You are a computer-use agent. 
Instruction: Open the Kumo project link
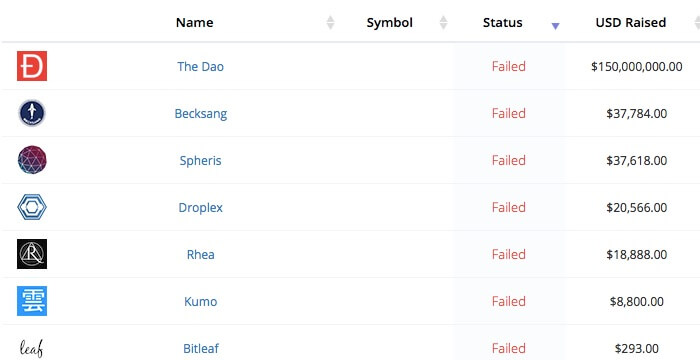[200, 301]
